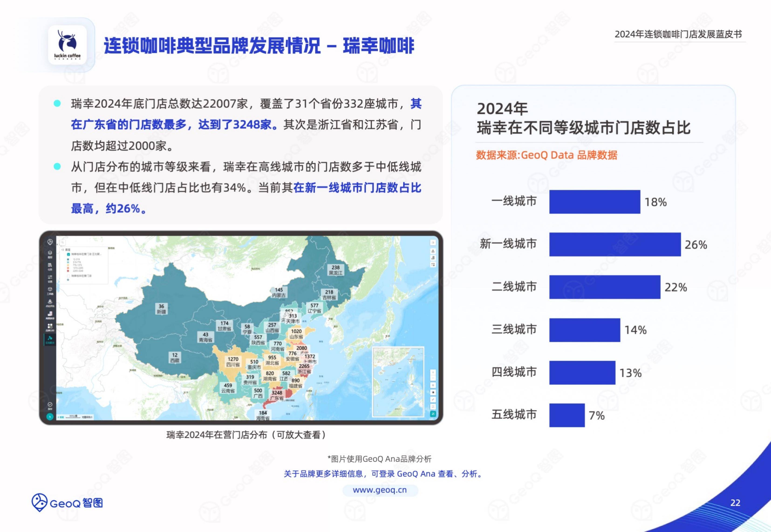The height and width of the screenshot is (532, 771).
Task: Click the 二线城市 22% bar
Action: point(605,287)
